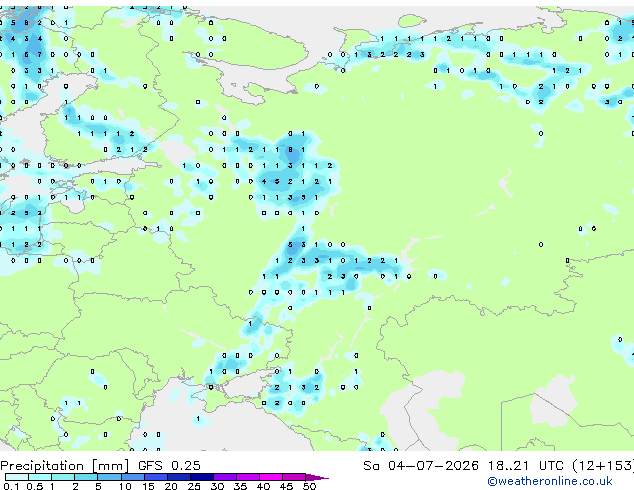Screen dimensions: 634x490
Task: Click the legend value "10"
Action: pos(125,486)
